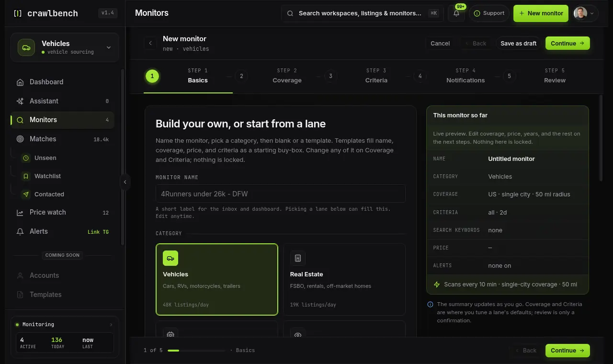The image size is (613, 364).
Task: Click the Dashboard home icon
Action: pos(20,82)
